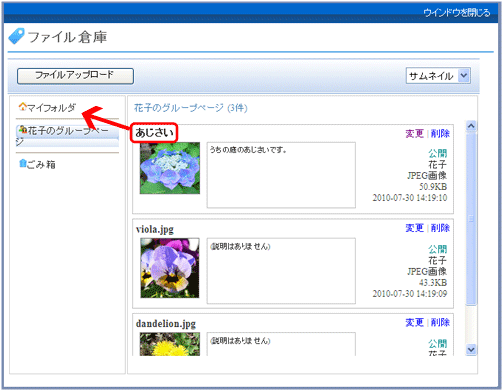Click the group icon next to 花子のグループページ

pyautogui.click(x=23, y=129)
